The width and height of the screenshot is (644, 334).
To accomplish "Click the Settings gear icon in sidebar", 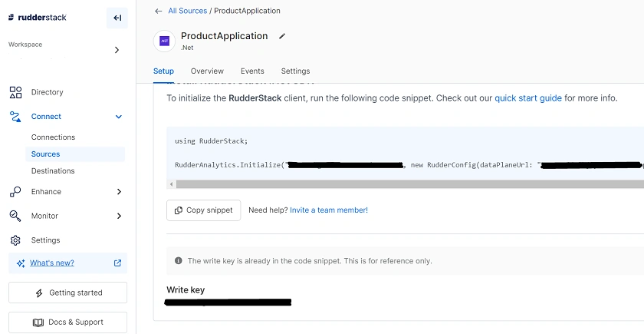I will click(15, 240).
